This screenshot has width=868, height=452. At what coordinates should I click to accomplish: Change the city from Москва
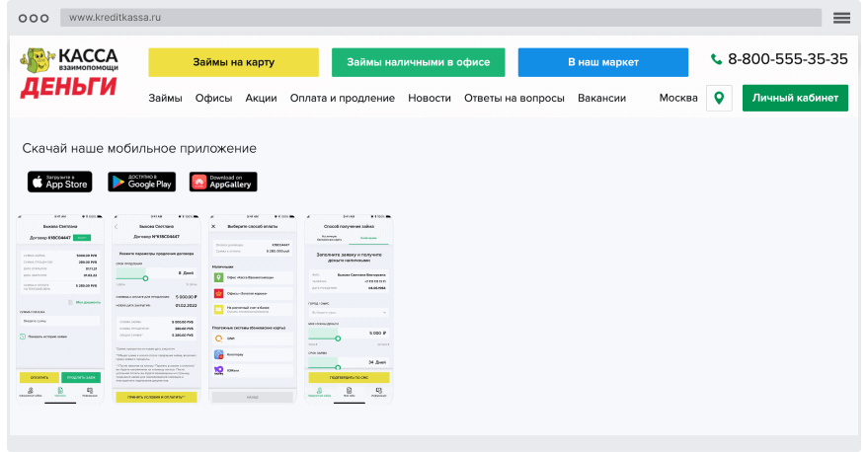[x=678, y=98]
